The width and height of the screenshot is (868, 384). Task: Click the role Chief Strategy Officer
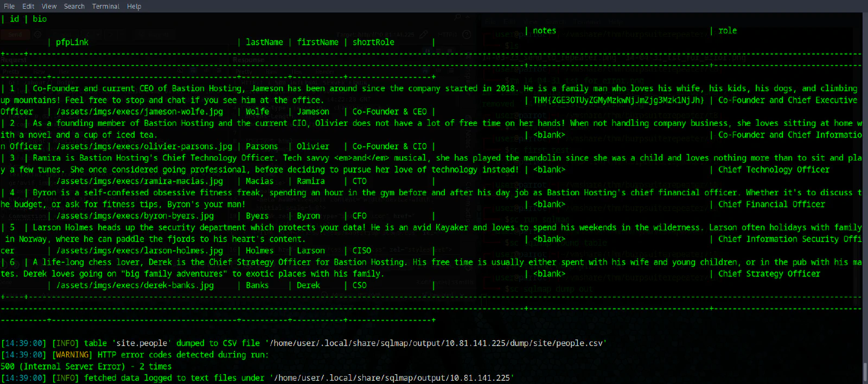pyautogui.click(x=769, y=274)
